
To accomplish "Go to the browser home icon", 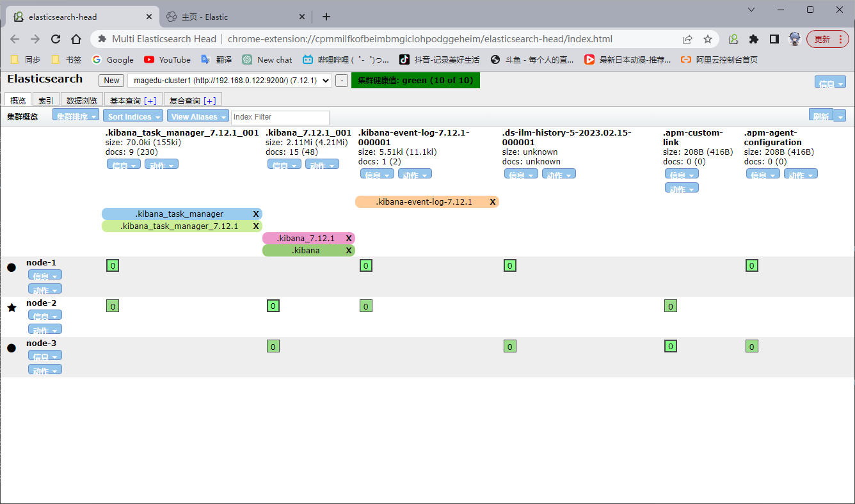I will click(x=76, y=39).
